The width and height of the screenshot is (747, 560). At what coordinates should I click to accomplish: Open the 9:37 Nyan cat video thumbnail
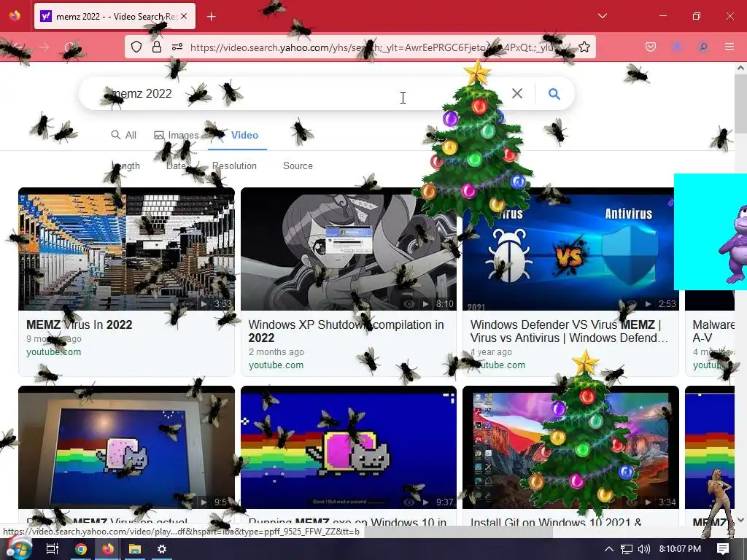348,447
